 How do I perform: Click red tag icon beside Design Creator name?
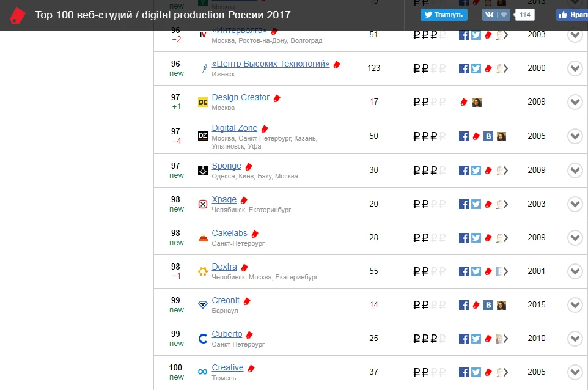click(277, 98)
